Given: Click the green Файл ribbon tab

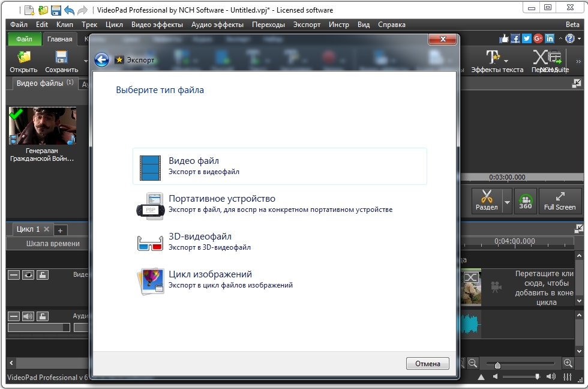Looking at the screenshot, I should click(x=25, y=39).
